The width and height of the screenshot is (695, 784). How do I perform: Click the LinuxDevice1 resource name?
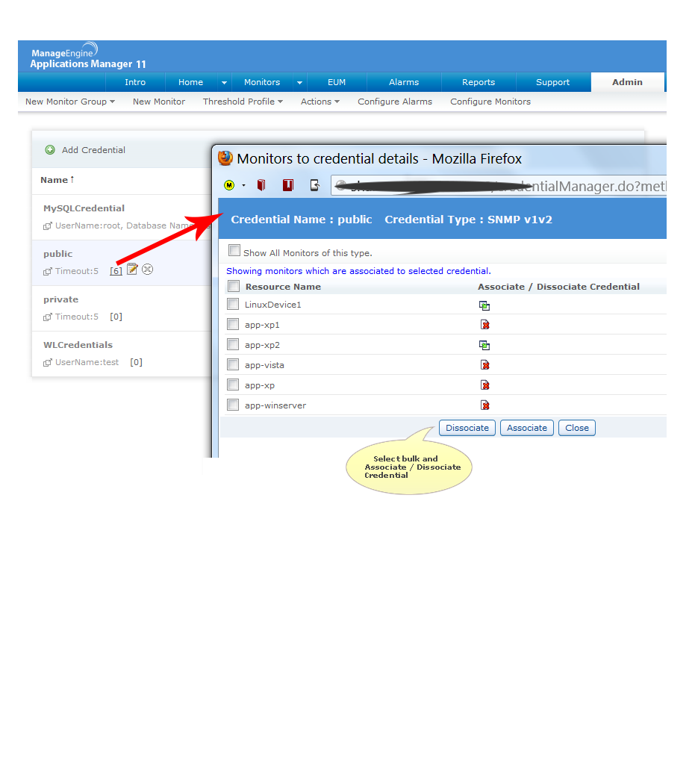pos(273,305)
